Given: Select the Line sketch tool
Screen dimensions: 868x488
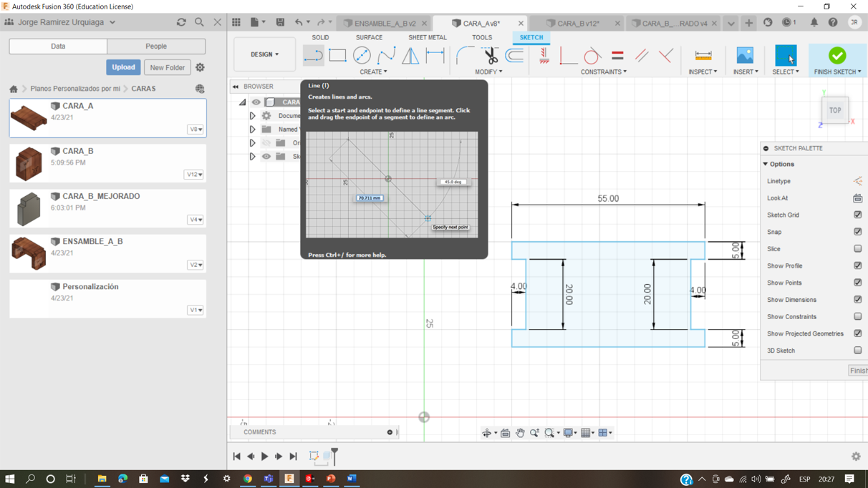Looking at the screenshot, I should [313, 55].
